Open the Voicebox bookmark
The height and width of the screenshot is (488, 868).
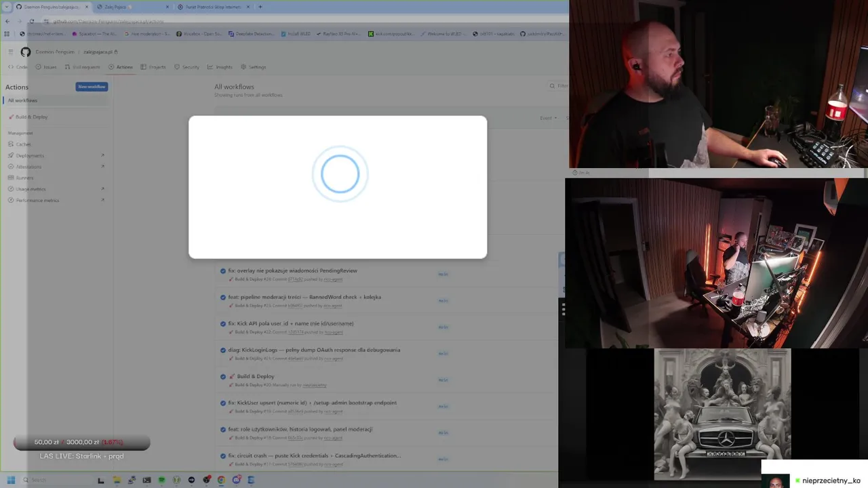pos(198,33)
